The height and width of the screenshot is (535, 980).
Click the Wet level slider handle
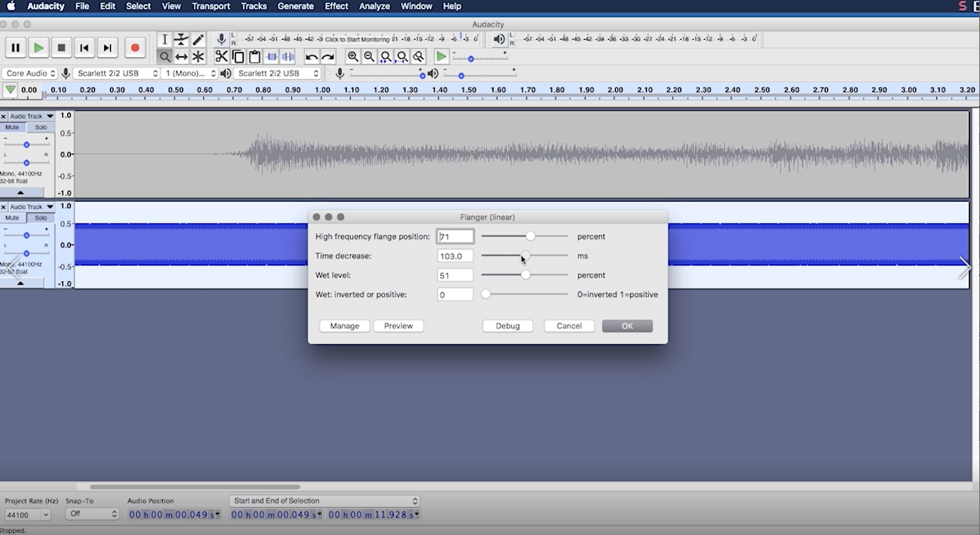(526, 275)
